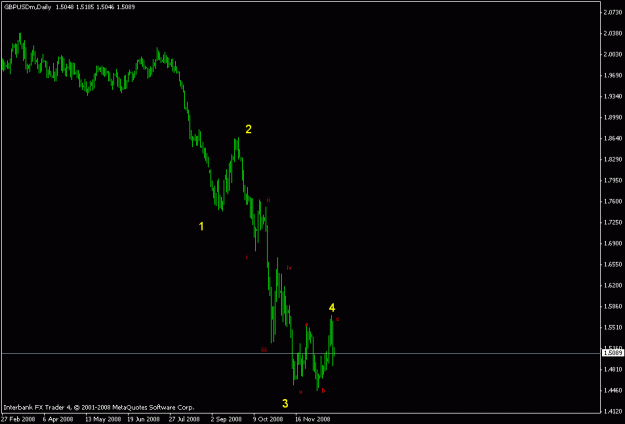Select the red label b near the low
This screenshot has height=424, width=625.
pyautogui.click(x=323, y=391)
